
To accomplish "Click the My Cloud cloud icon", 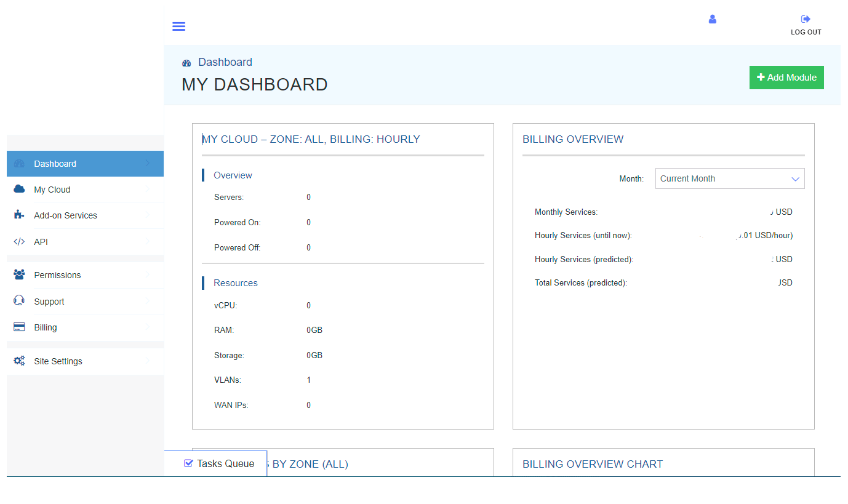I will (19, 189).
